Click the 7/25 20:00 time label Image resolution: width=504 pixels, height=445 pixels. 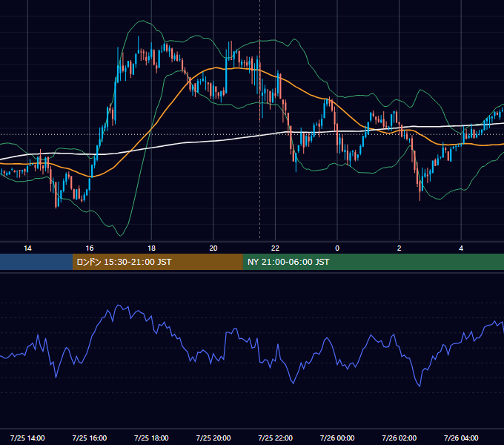pos(213,438)
